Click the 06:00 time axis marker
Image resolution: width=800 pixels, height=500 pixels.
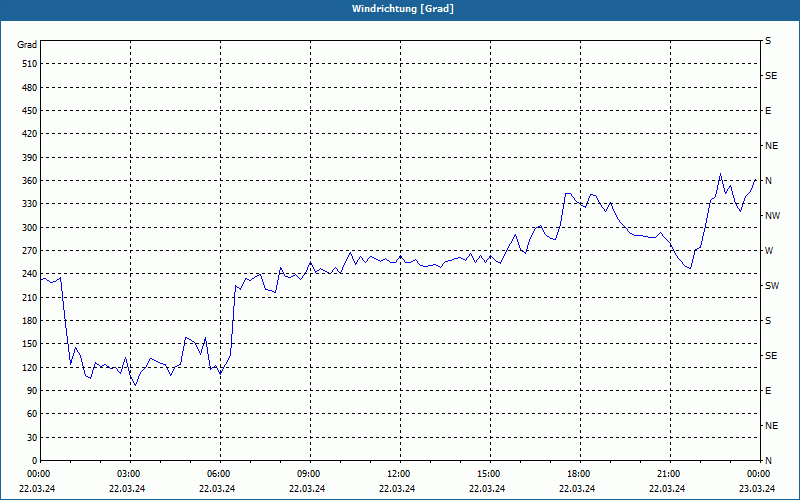(217, 473)
